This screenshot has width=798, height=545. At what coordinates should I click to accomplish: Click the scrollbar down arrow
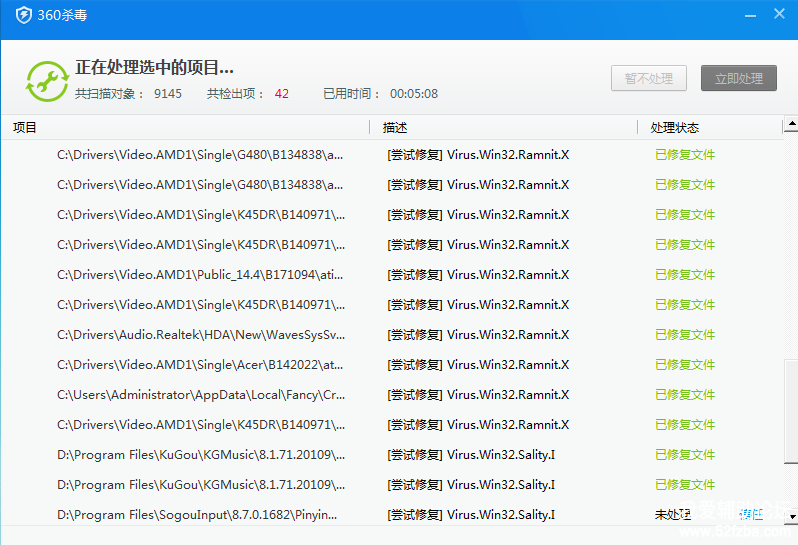pyautogui.click(x=791, y=517)
